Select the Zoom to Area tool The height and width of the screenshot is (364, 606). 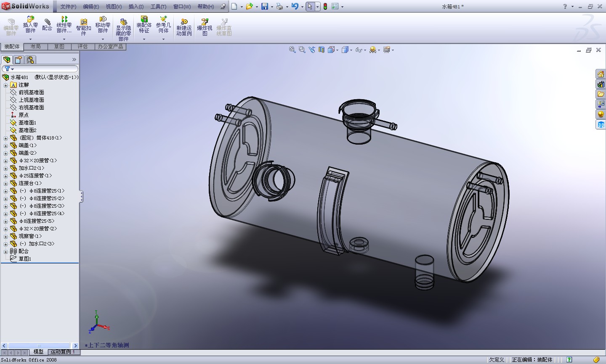coord(302,50)
